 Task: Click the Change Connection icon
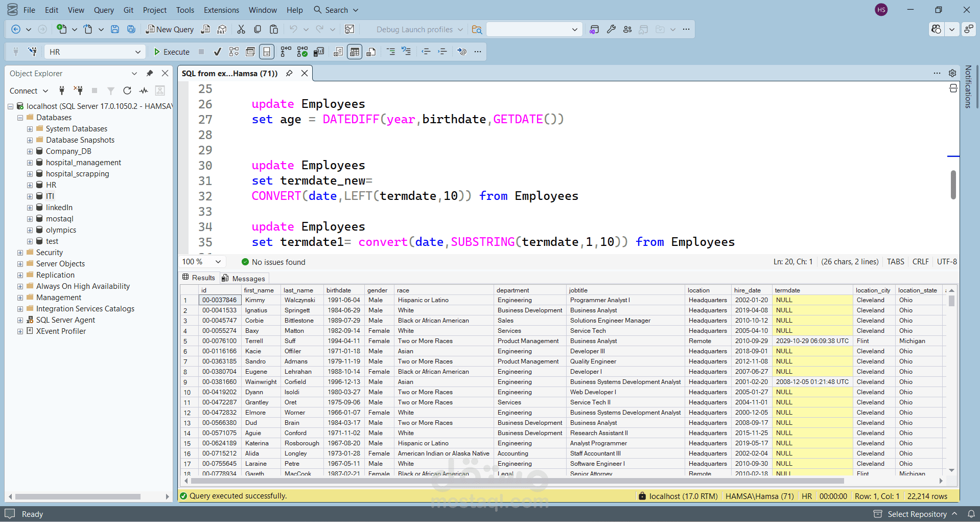33,52
